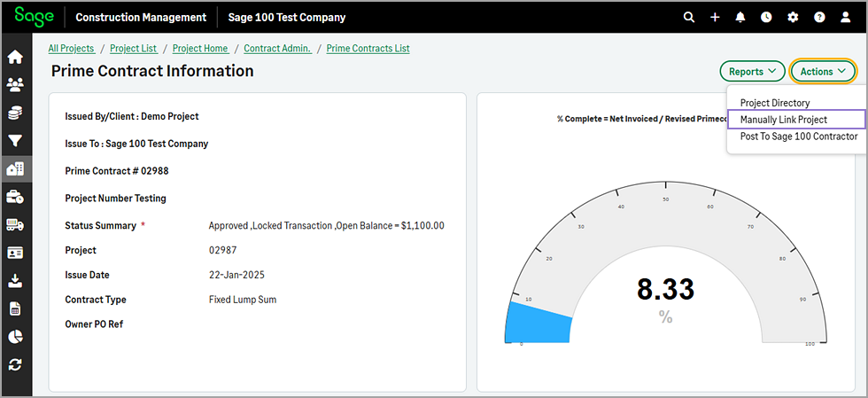The image size is (868, 398).
Task: Select Manually Link Project menu item
Action: pos(796,119)
